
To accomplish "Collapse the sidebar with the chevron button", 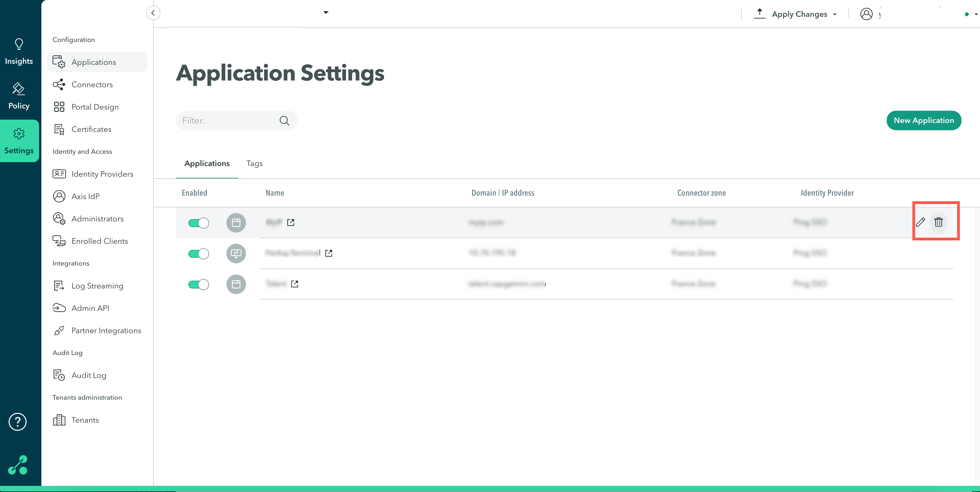I will tap(153, 13).
